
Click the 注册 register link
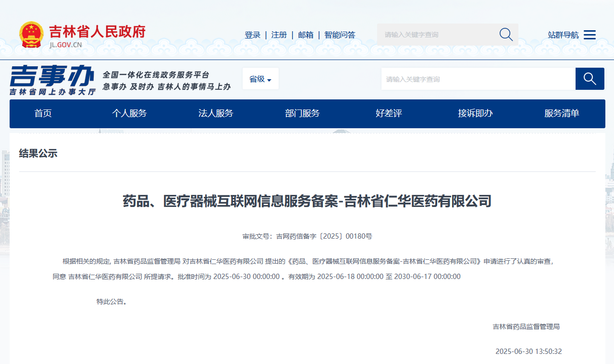point(279,35)
